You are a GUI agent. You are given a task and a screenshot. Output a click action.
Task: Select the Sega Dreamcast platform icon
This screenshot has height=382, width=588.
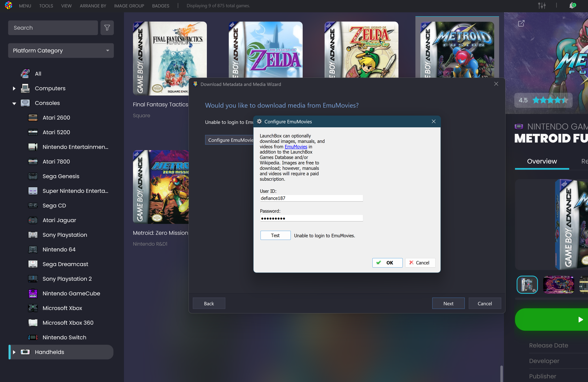tap(33, 264)
